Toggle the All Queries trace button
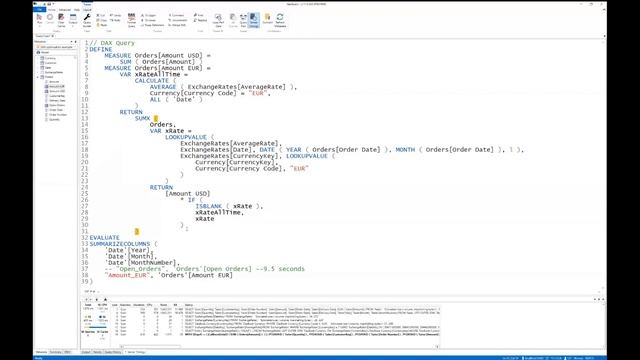The image size is (640, 360). click(x=233, y=20)
